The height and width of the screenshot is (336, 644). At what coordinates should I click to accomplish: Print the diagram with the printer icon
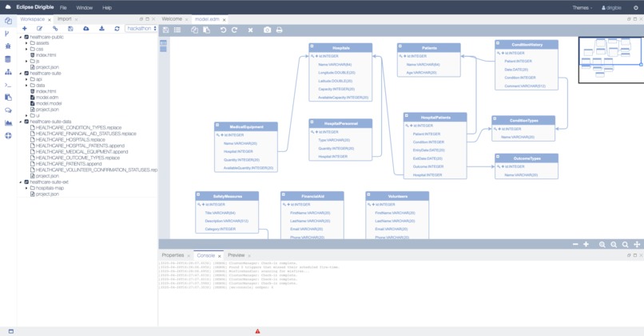280,30
